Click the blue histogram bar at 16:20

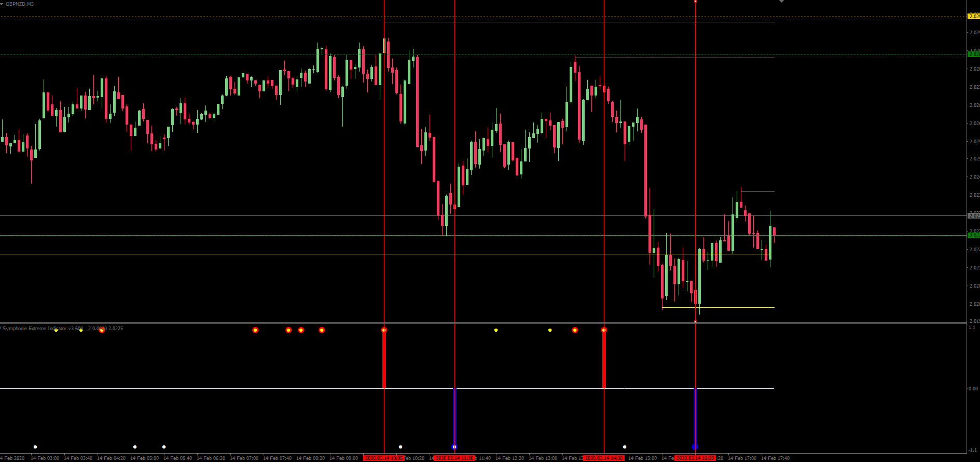point(695,417)
